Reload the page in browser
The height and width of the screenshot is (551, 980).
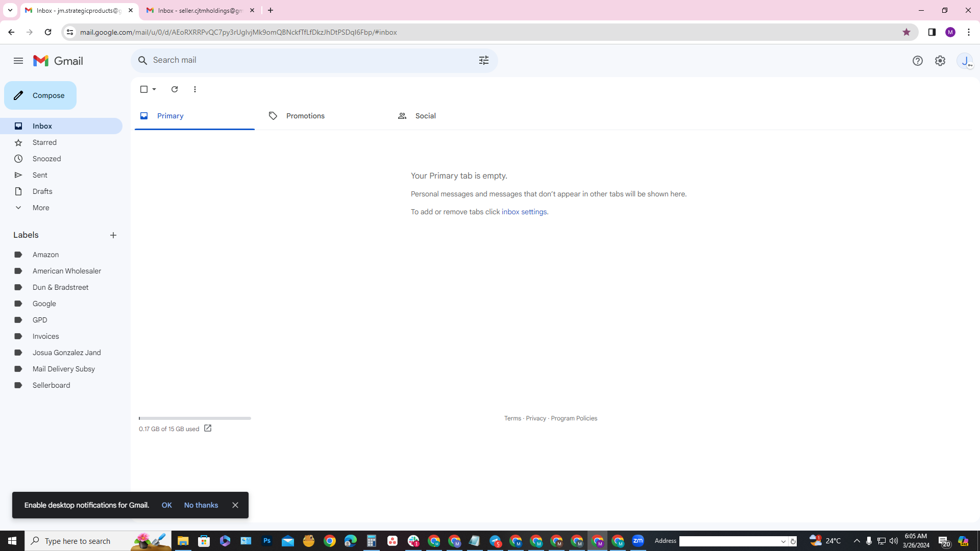click(48, 32)
